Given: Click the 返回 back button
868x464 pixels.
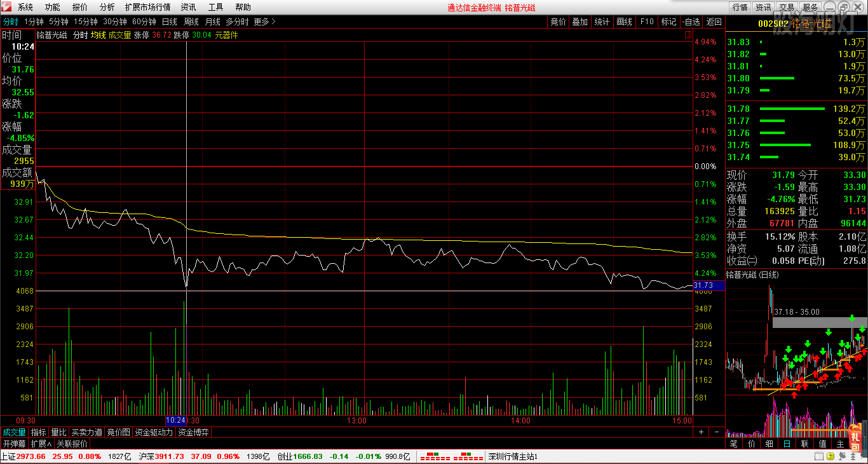Looking at the screenshot, I should pyautogui.click(x=714, y=22).
